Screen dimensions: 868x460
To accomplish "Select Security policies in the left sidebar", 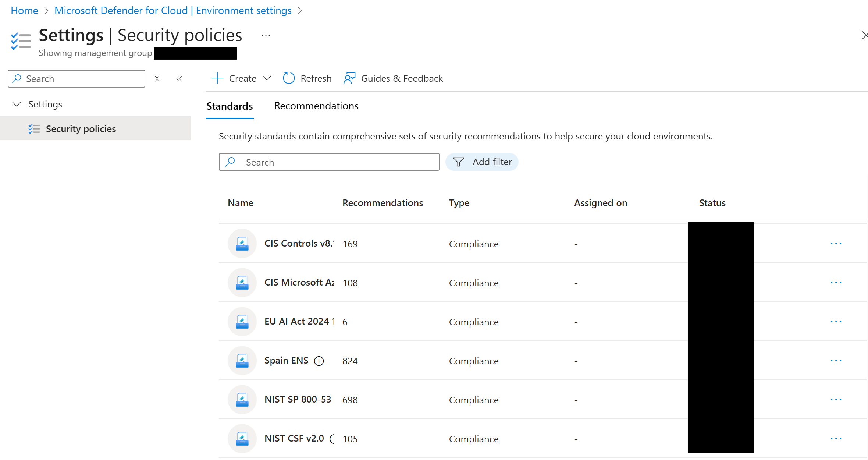I will (81, 128).
